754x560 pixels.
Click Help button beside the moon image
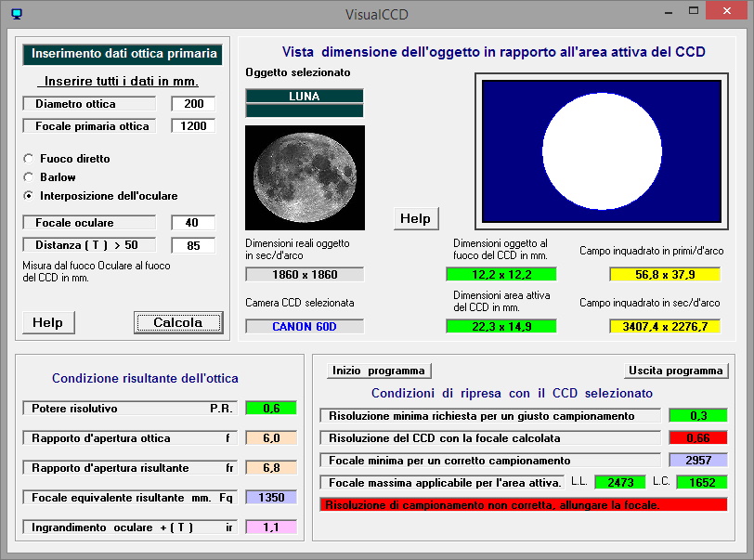click(415, 218)
